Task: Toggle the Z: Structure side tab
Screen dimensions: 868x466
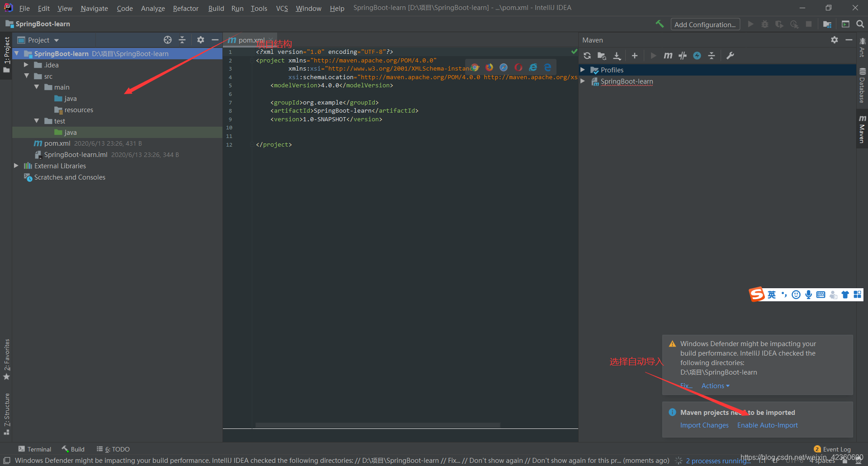Action: 6,414
